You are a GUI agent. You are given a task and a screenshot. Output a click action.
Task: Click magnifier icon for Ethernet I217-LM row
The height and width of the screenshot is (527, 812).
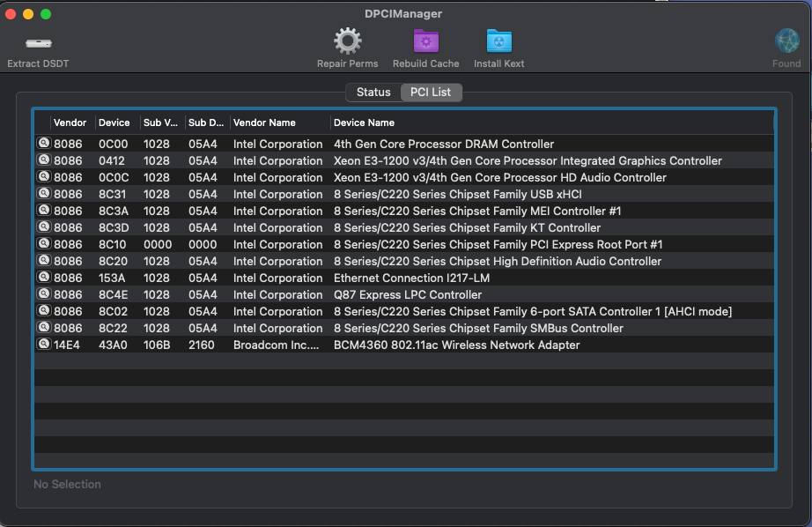[44, 277]
